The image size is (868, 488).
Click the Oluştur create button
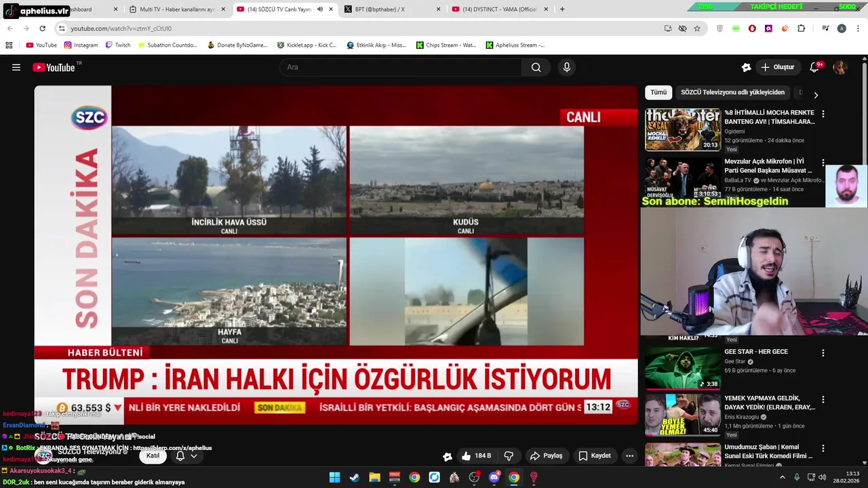click(777, 67)
